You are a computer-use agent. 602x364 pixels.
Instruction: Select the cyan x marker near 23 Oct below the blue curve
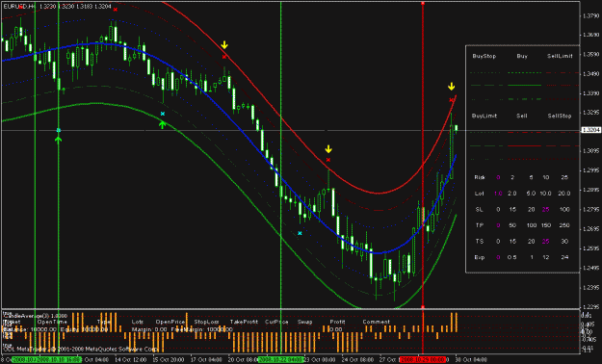tap(300, 233)
